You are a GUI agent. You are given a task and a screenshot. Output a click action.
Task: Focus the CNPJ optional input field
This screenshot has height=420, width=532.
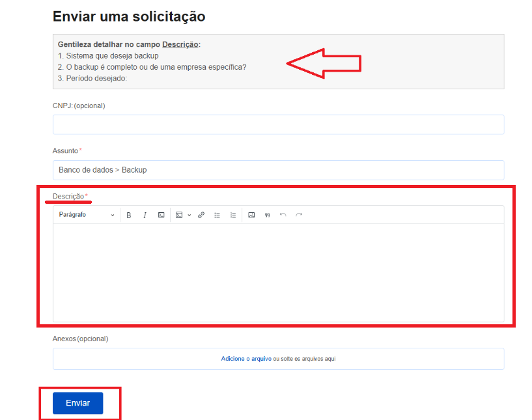point(278,124)
